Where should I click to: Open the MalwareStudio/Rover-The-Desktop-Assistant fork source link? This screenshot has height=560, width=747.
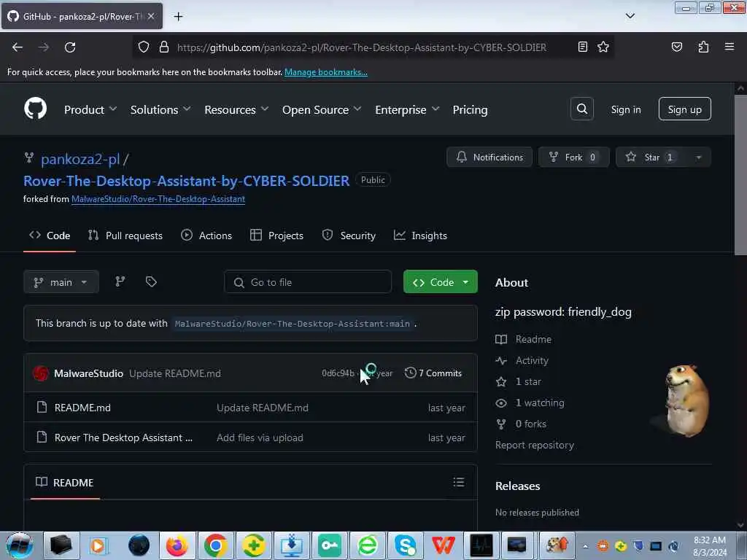pyautogui.click(x=158, y=199)
